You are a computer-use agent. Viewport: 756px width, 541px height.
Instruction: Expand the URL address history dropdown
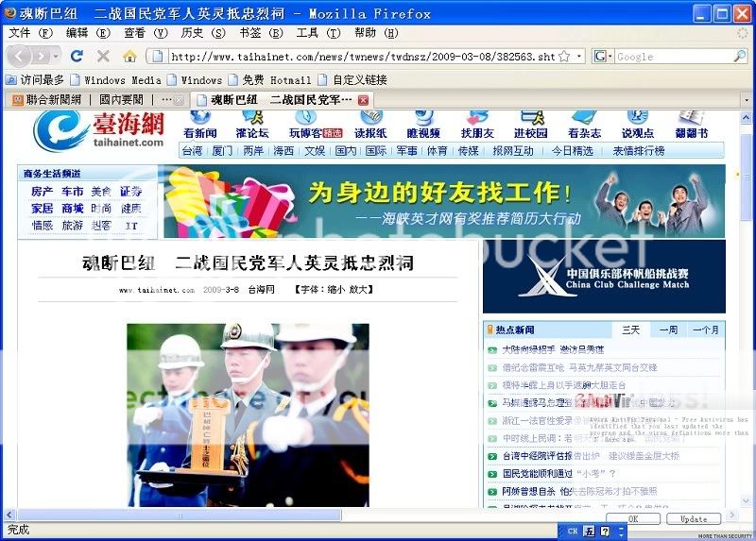tap(579, 57)
